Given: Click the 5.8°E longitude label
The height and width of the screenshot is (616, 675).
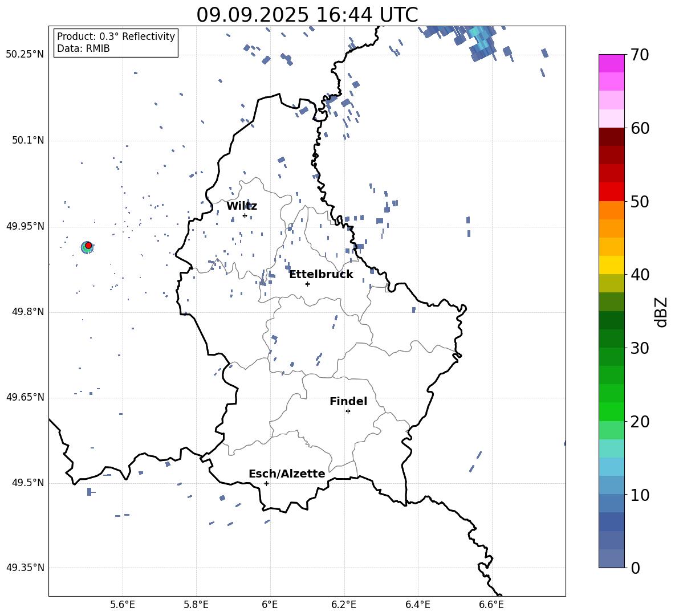Looking at the screenshot, I should pyautogui.click(x=196, y=605).
